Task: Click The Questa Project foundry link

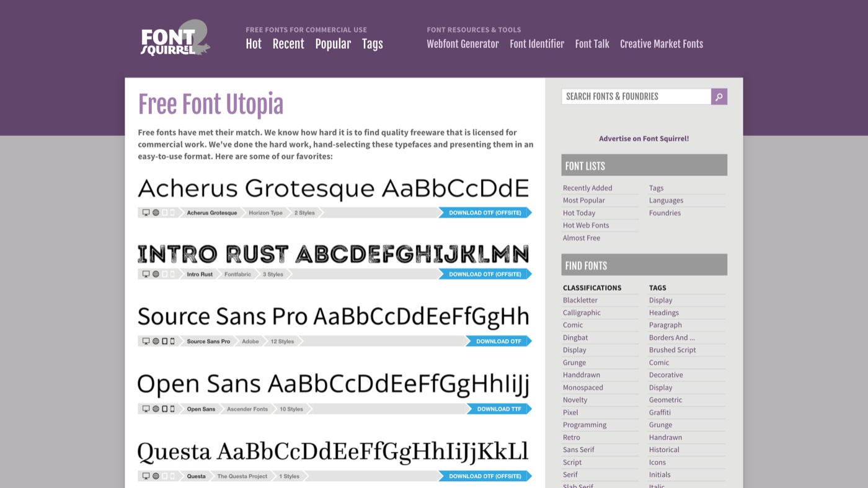Action: pyautogui.click(x=242, y=476)
